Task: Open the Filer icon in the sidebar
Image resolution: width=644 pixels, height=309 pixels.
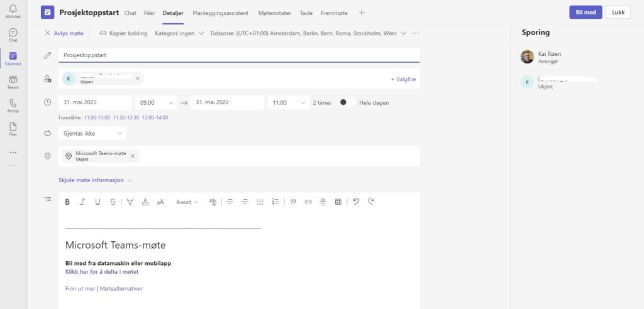Action: coord(13,129)
